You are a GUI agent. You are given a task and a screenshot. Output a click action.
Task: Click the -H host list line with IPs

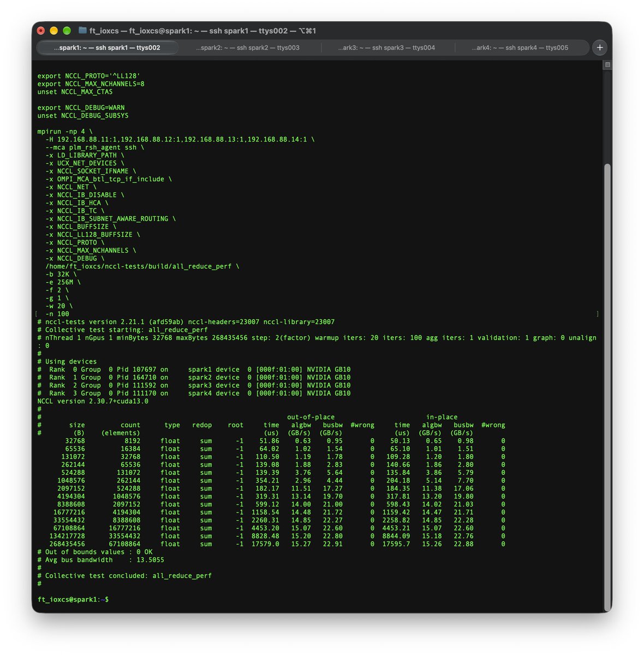[180, 139]
